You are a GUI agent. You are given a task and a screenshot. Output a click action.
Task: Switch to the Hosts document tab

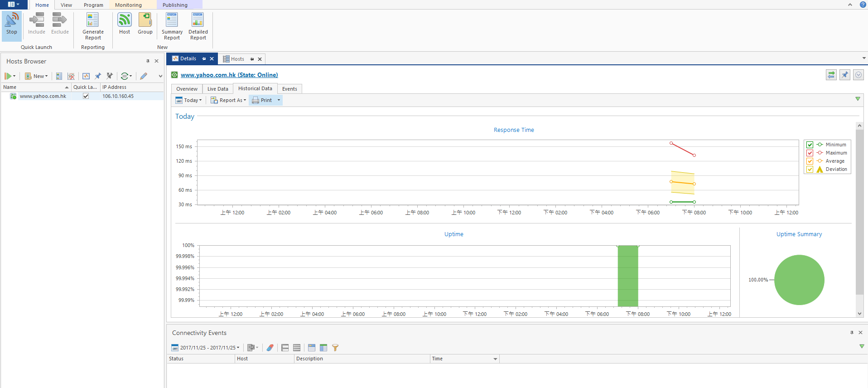point(237,59)
